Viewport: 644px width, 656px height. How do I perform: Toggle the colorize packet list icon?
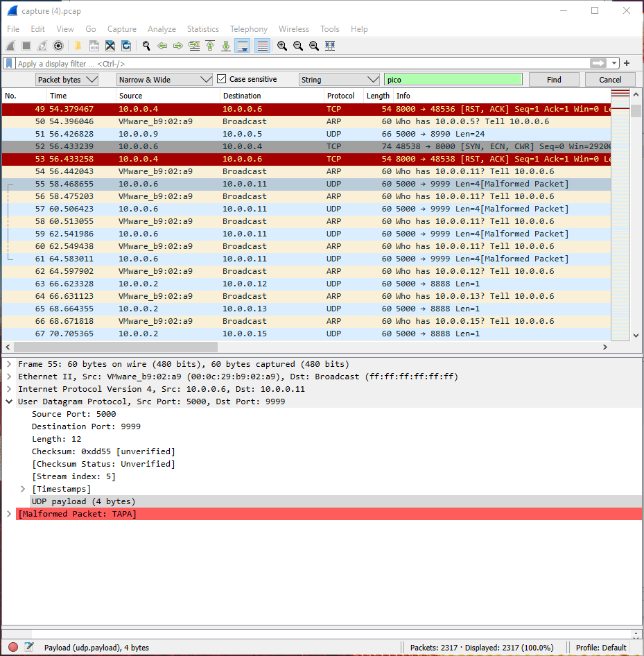262,46
